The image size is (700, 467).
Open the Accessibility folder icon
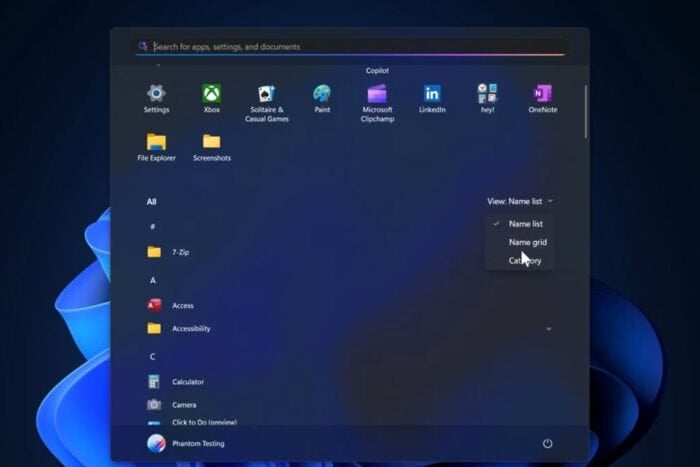coord(154,328)
